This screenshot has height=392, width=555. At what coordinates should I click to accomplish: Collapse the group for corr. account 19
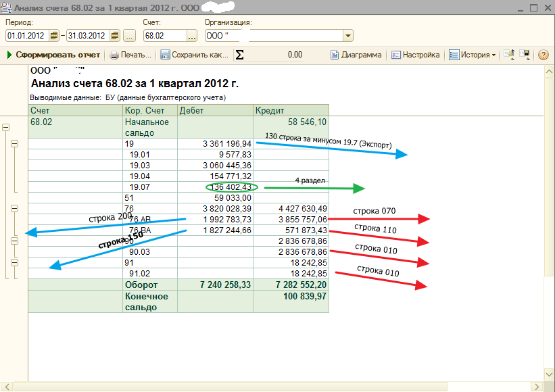click(15, 143)
